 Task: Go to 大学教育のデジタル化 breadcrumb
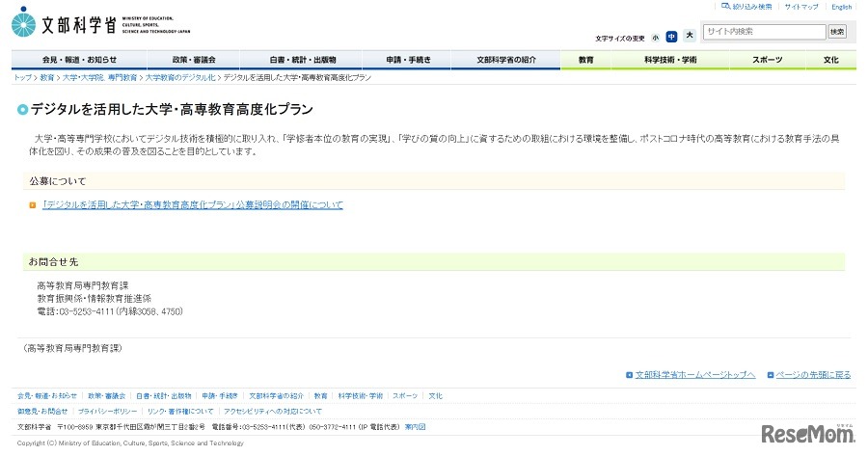[180, 77]
